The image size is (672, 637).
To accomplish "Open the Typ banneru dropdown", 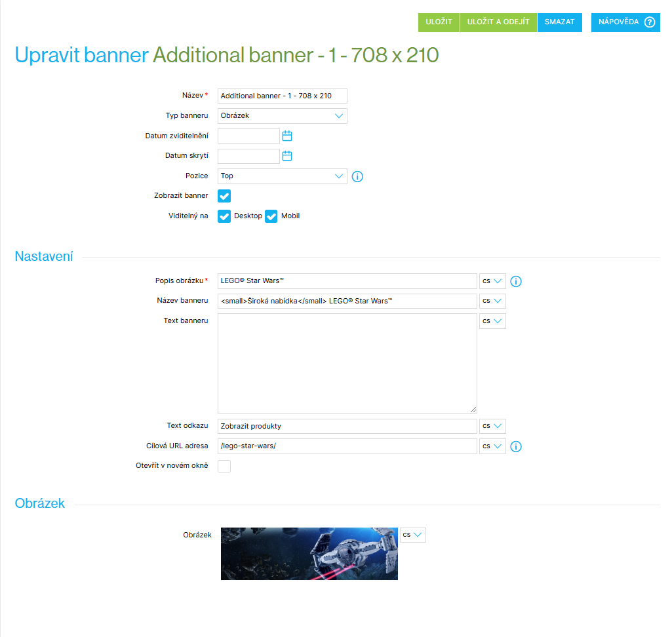I will pos(283,116).
